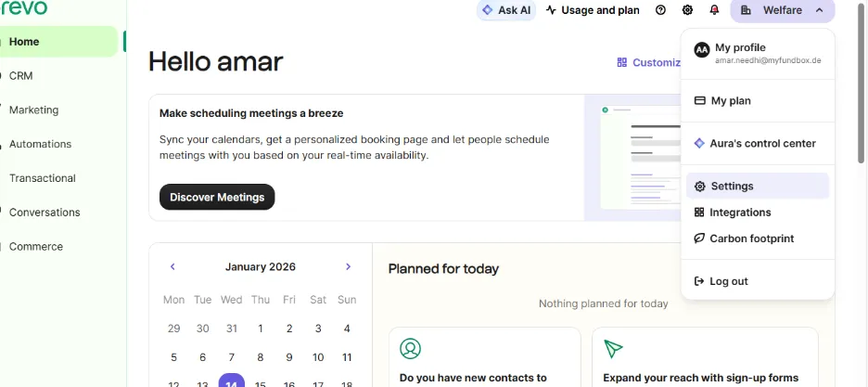Click the help question mark icon

click(x=660, y=10)
